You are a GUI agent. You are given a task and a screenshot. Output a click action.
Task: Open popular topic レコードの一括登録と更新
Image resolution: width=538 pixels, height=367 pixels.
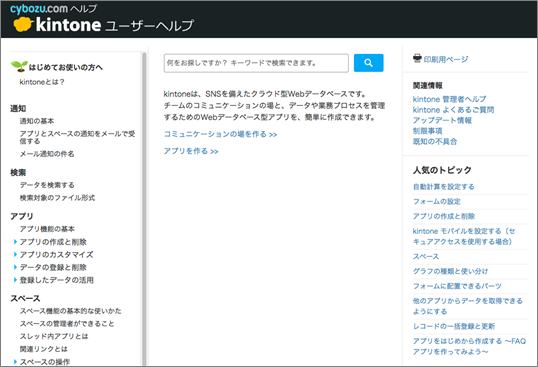point(454,326)
